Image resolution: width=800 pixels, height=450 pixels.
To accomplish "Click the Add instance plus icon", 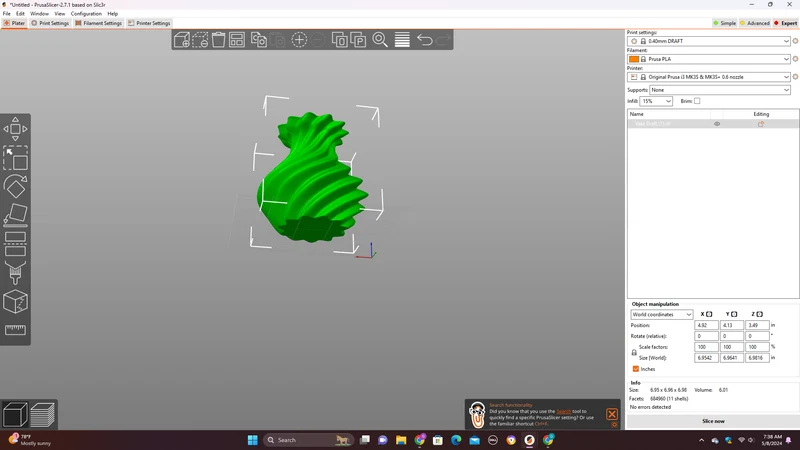I will coord(299,40).
